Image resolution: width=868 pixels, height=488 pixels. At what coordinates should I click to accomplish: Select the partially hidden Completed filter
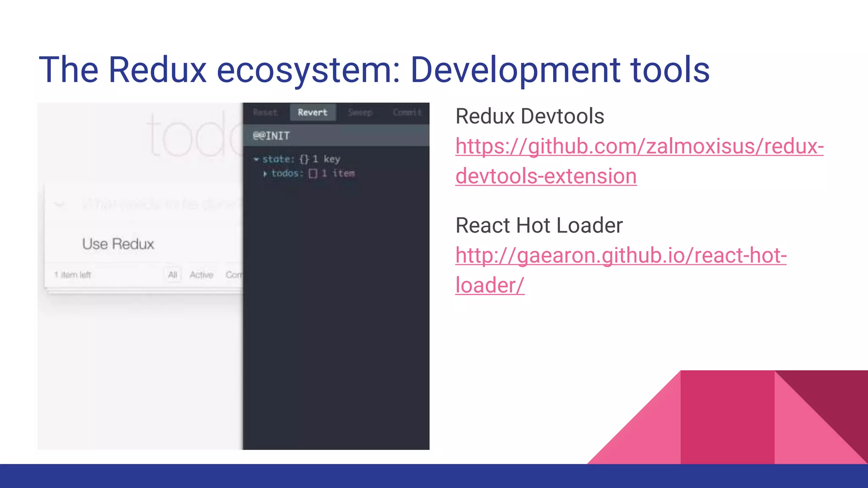tap(234, 275)
